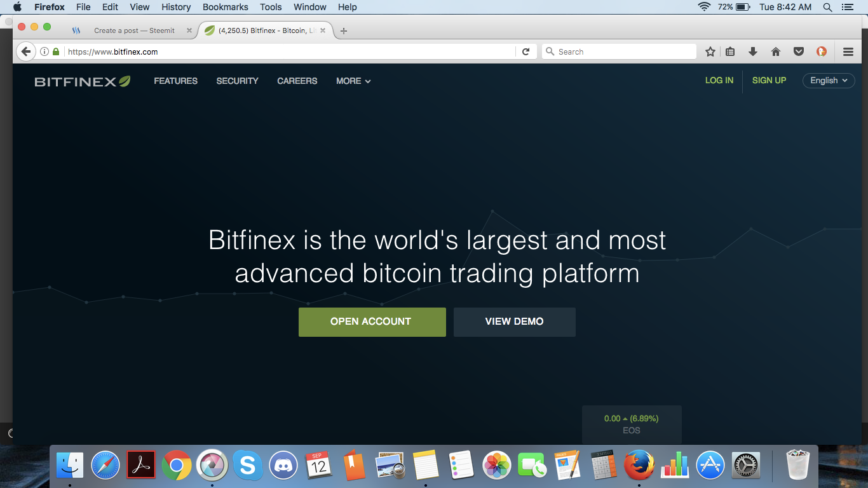Open Skype from the dock
This screenshot has width=868, height=488.
[248, 465]
